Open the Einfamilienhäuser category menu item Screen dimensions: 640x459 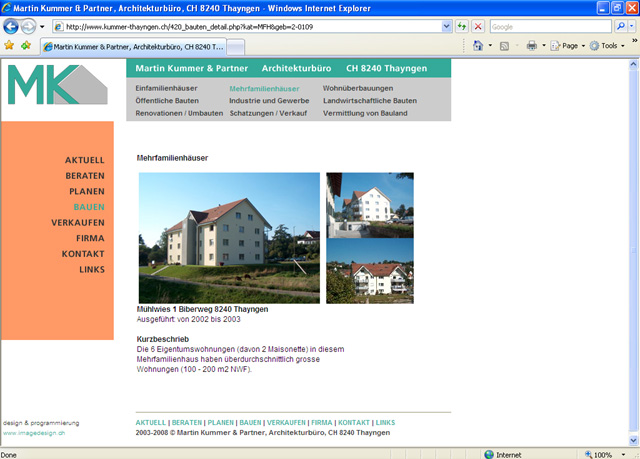click(x=167, y=89)
